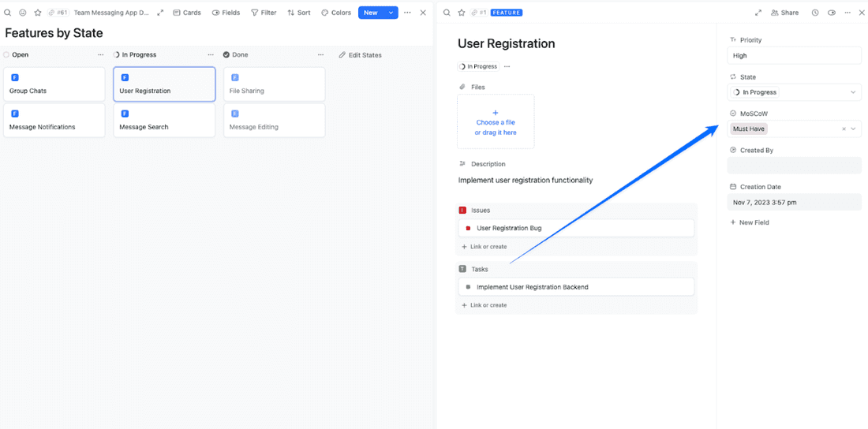Open the MoSCoW dropdown chevron
Image resolution: width=868 pixels, height=429 pixels.
(x=853, y=129)
